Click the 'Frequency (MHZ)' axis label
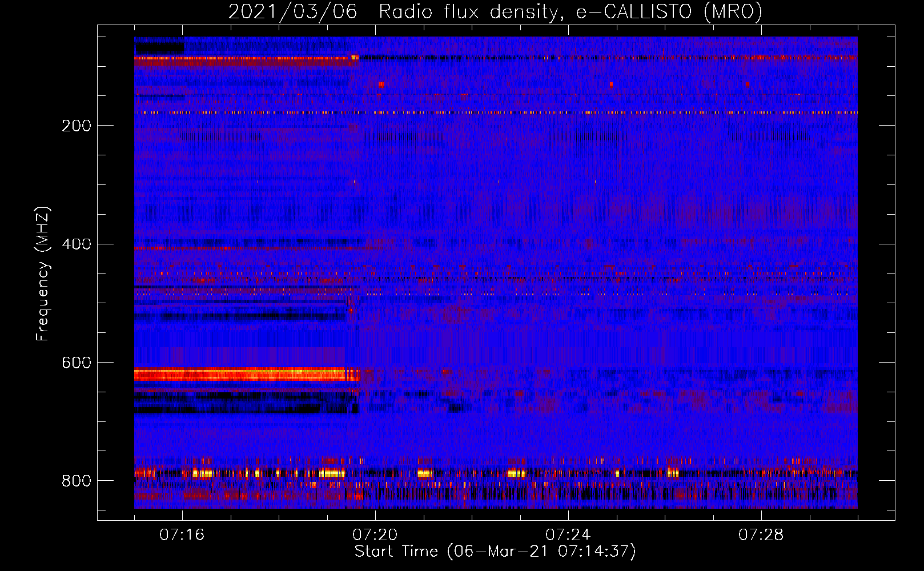Viewport: 924px width, 571px height. (x=42, y=274)
